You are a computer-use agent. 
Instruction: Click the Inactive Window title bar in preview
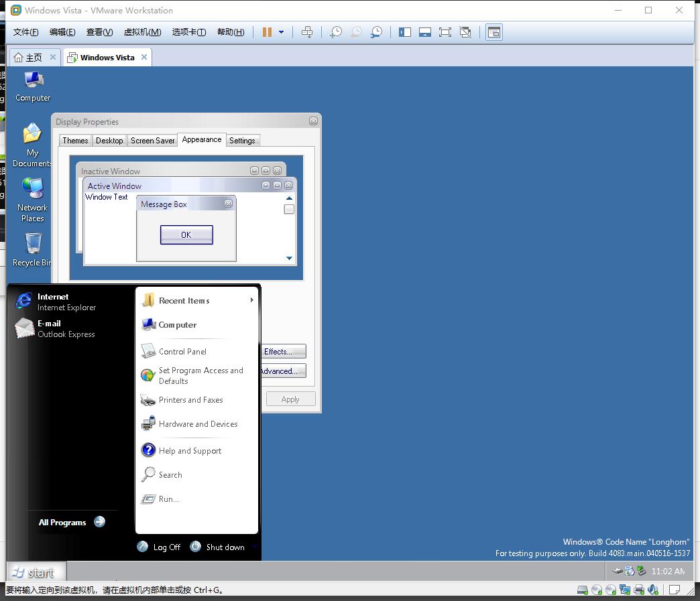(x=181, y=171)
